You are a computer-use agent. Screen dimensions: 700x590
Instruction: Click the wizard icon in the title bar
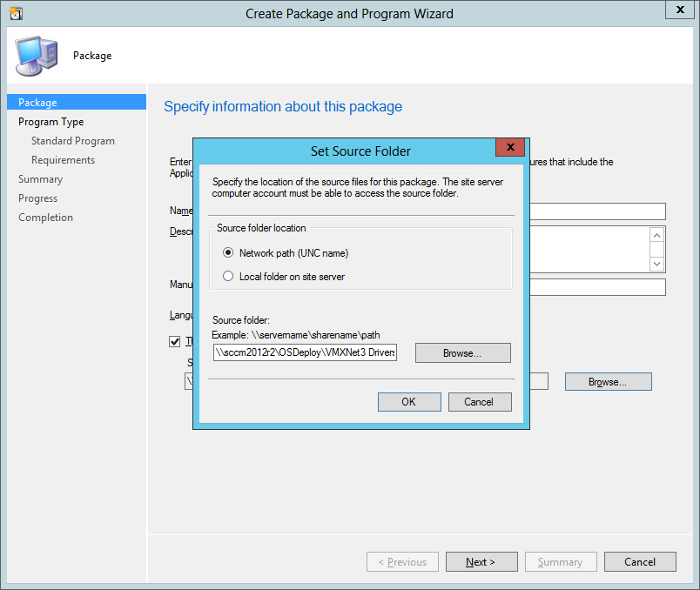pyautogui.click(x=16, y=13)
